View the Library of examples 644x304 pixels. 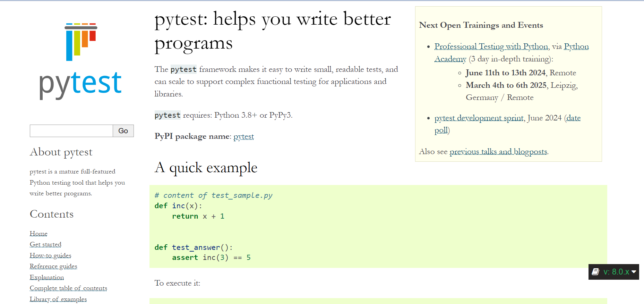click(58, 298)
